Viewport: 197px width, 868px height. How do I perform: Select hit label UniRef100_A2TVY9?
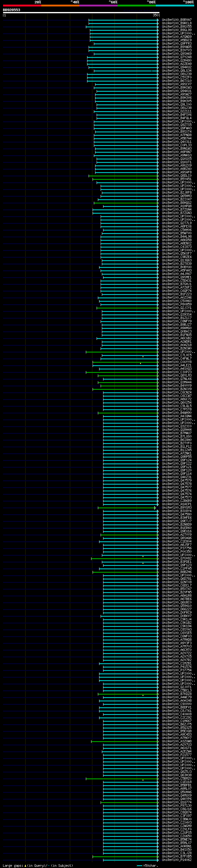[177, 535]
